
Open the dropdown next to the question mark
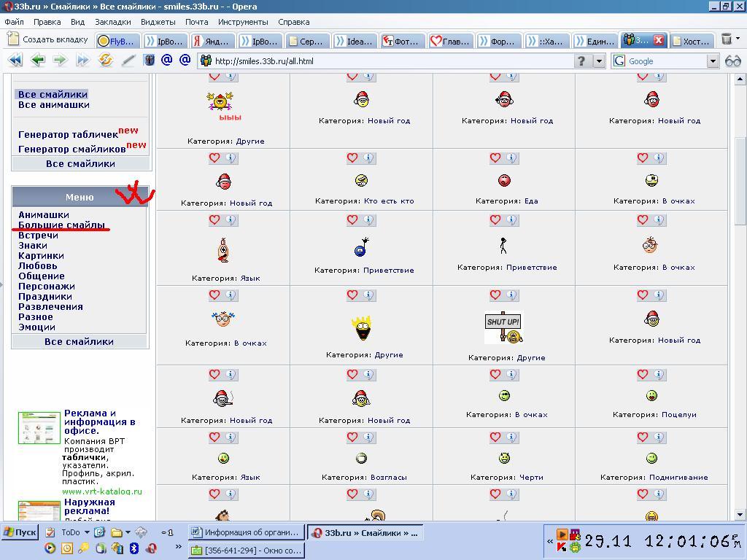598,61
